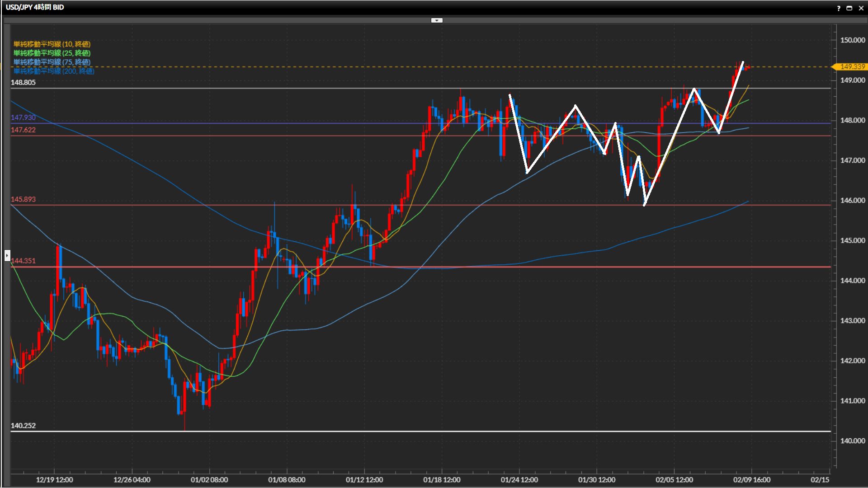The width and height of the screenshot is (868, 488).
Task: Expand the collapsed top toolbar arrow
Action: tap(437, 20)
